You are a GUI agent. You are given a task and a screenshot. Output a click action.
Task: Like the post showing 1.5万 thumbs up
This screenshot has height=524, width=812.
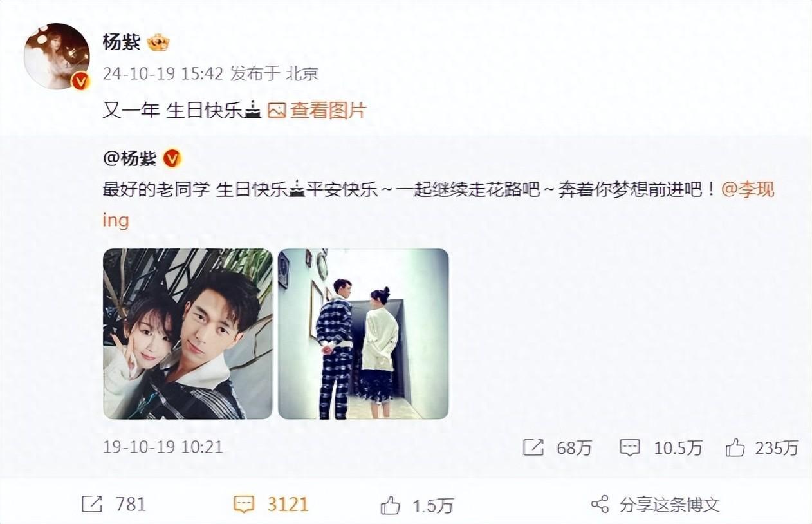390,505
